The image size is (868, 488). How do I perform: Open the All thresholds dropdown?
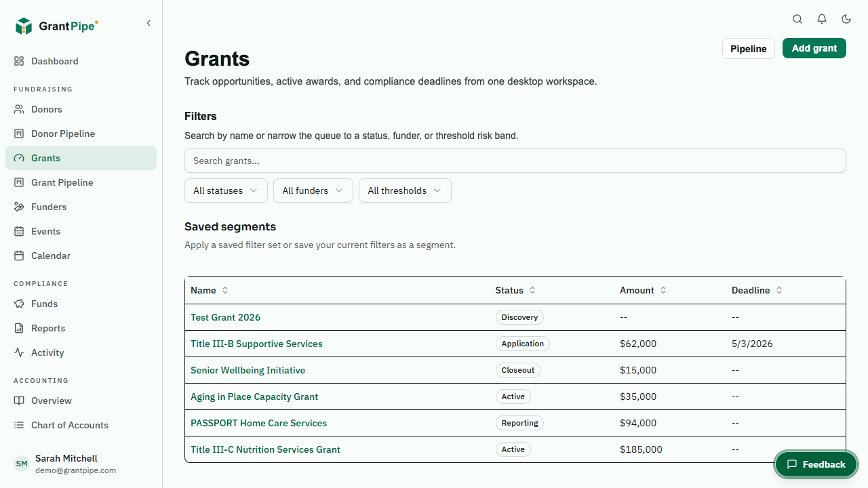(x=405, y=190)
